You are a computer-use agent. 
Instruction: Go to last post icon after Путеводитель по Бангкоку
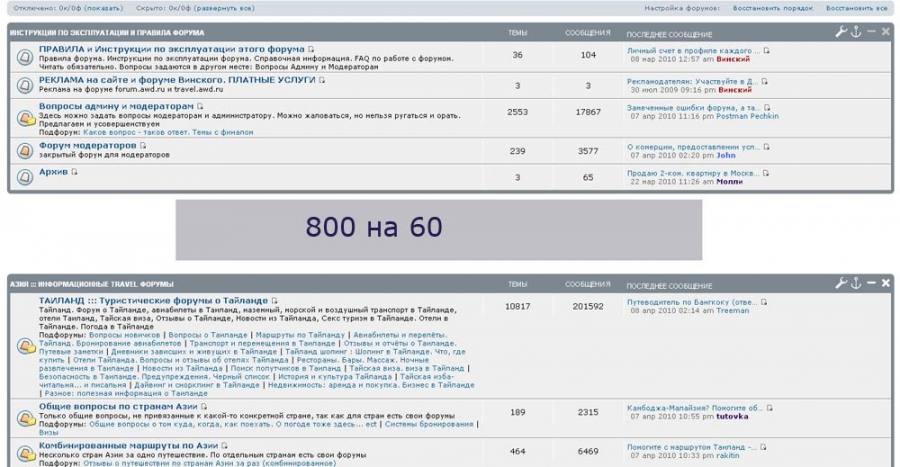click(764, 302)
